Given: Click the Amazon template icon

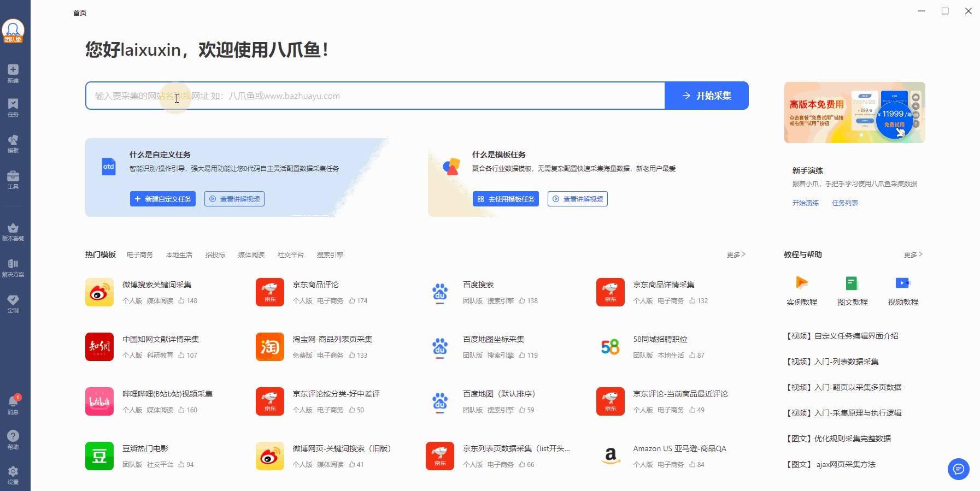Looking at the screenshot, I should click(611, 456).
